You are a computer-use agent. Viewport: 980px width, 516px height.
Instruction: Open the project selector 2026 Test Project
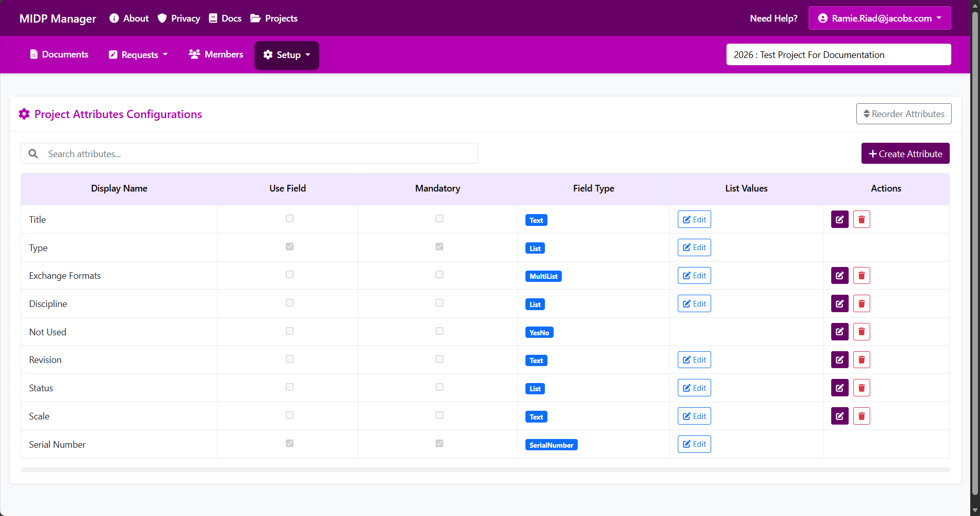pos(838,54)
